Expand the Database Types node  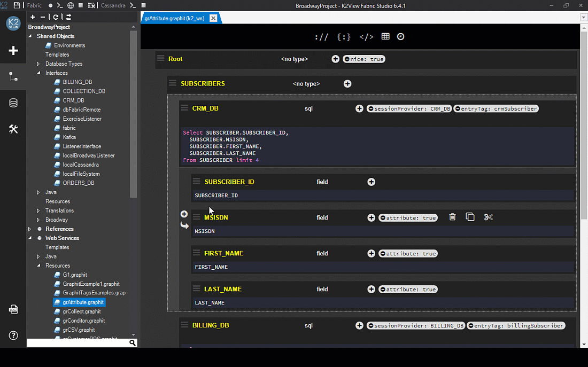pyautogui.click(x=38, y=64)
